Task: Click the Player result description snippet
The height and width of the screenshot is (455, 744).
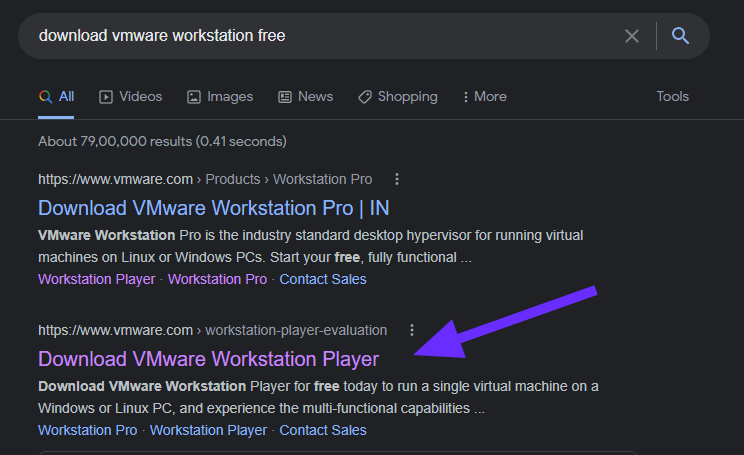Action: pyautogui.click(x=318, y=397)
